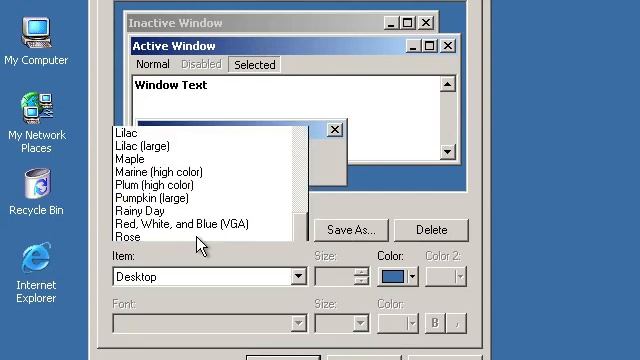
Task: Click preview scrollbar down arrow
Action: pos(448,152)
